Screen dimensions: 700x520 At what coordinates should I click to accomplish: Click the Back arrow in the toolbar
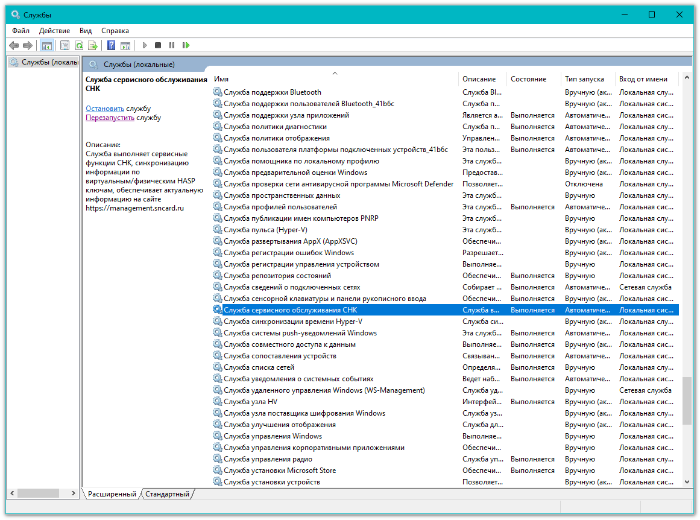pos(14,45)
